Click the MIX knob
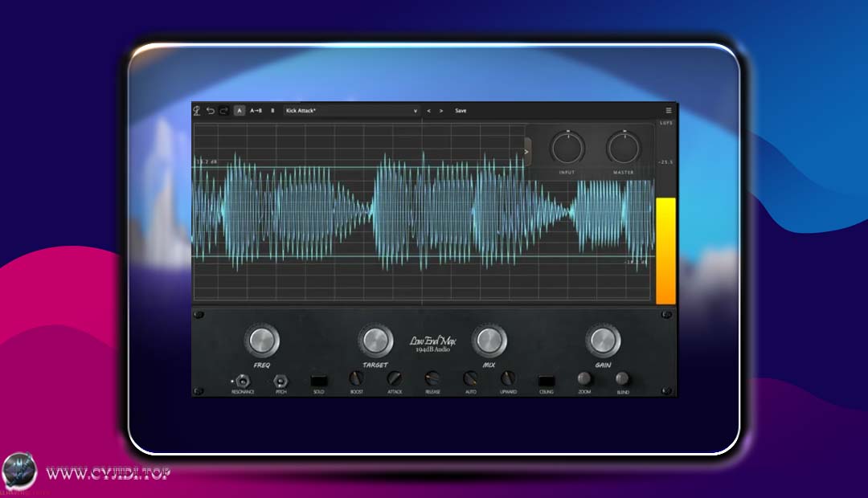Image resolution: width=868 pixels, height=498 pixels. pos(489,341)
